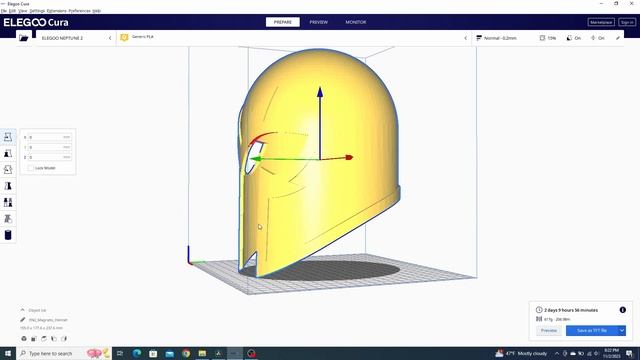The image size is (640, 360).
Task: Click the blue Z-axis arrow handle
Action: (320, 92)
